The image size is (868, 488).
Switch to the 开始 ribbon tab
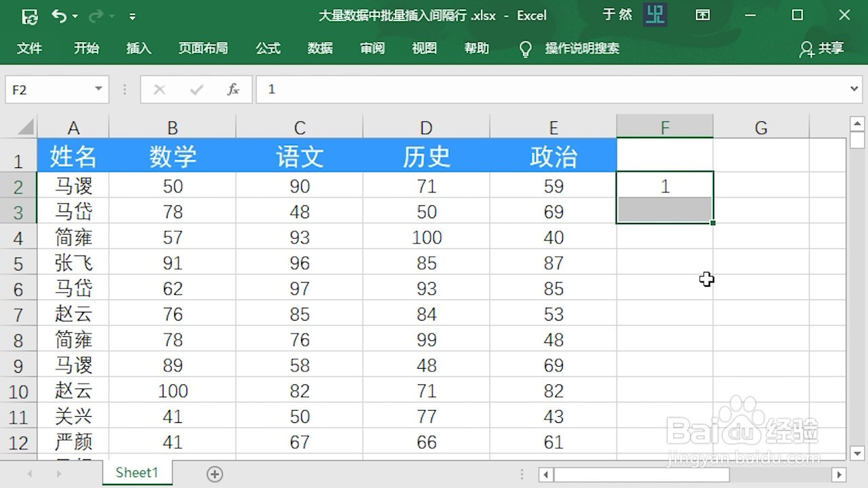[86, 48]
